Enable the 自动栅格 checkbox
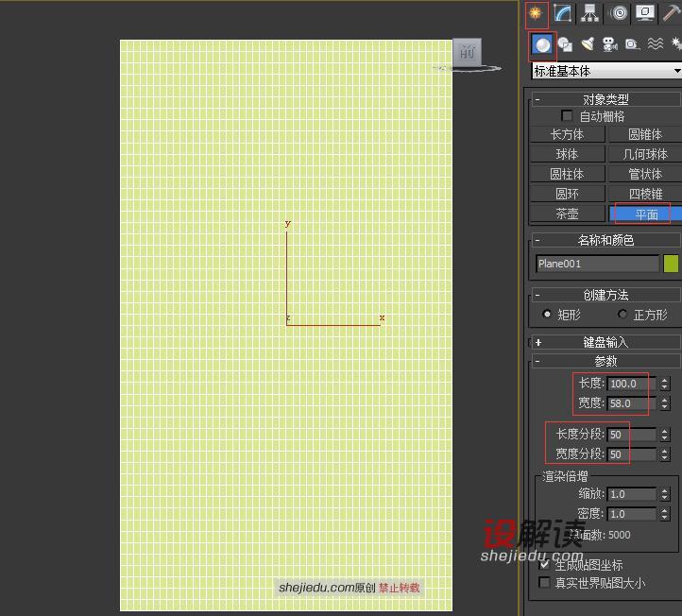Viewport: 682px width, 616px height. pyautogui.click(x=567, y=116)
